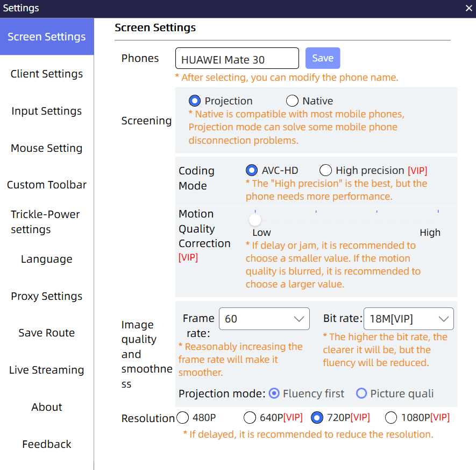The width and height of the screenshot is (476, 470).
Task: Open Live Streaming settings
Action: pyautogui.click(x=47, y=370)
